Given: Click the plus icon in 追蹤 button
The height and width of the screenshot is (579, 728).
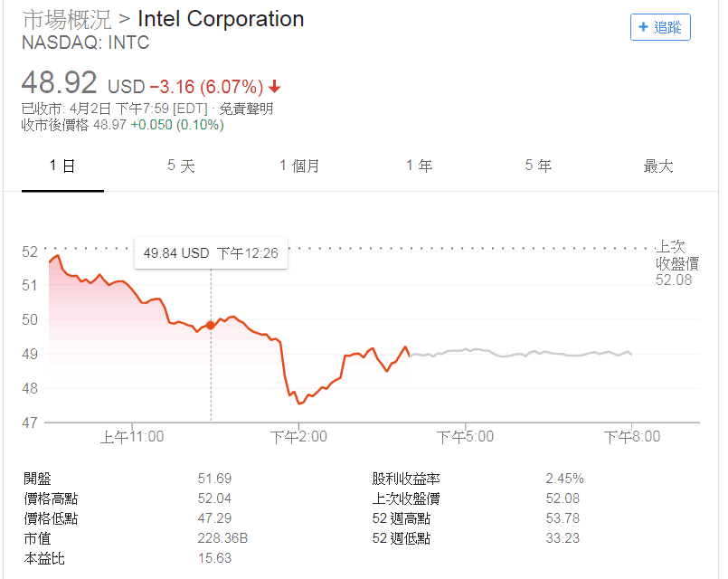Looking at the screenshot, I should [643, 27].
